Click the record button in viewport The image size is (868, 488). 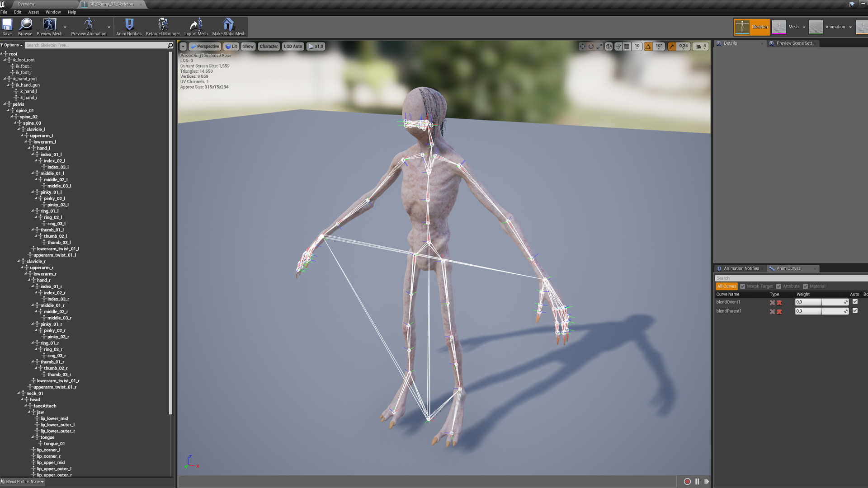(687, 482)
